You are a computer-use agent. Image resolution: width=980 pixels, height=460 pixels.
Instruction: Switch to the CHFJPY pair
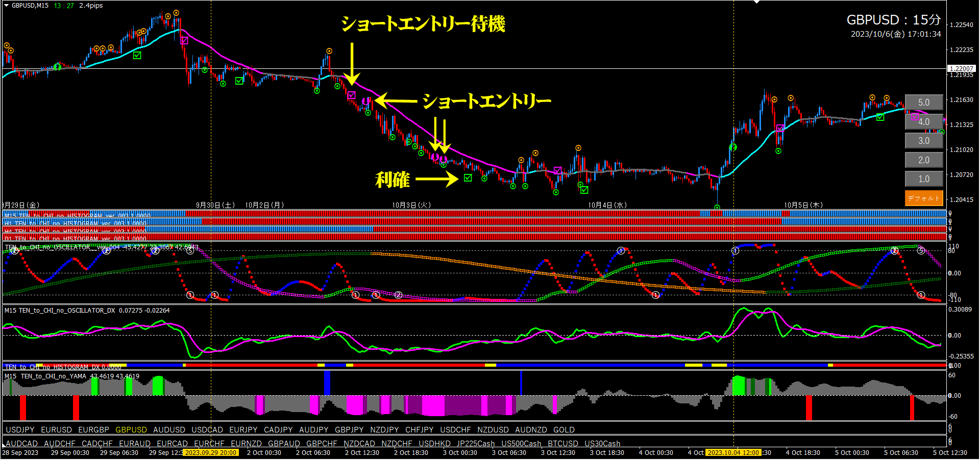tap(420, 430)
